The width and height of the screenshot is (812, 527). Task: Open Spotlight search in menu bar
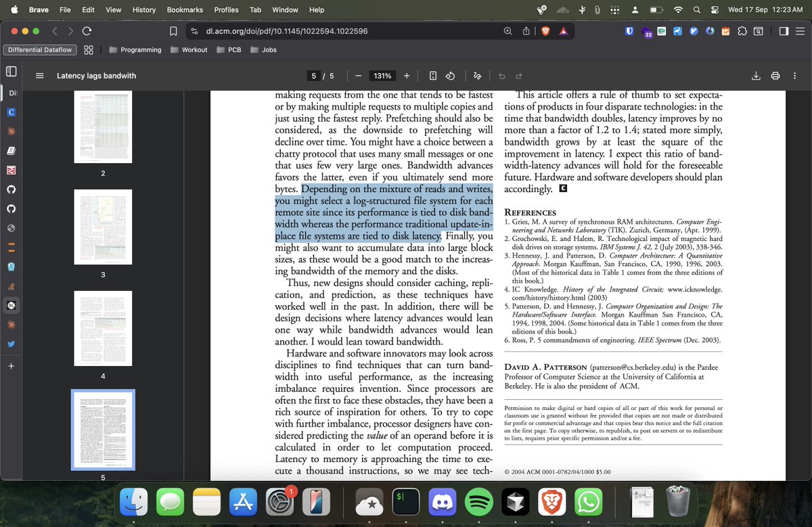click(697, 9)
